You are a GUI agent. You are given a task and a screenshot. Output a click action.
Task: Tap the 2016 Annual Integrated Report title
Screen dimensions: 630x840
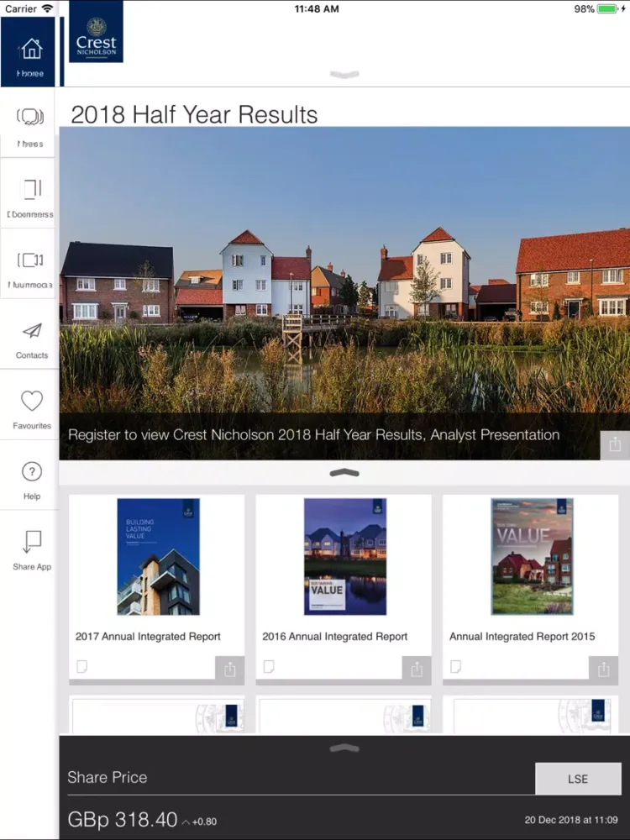tap(335, 637)
